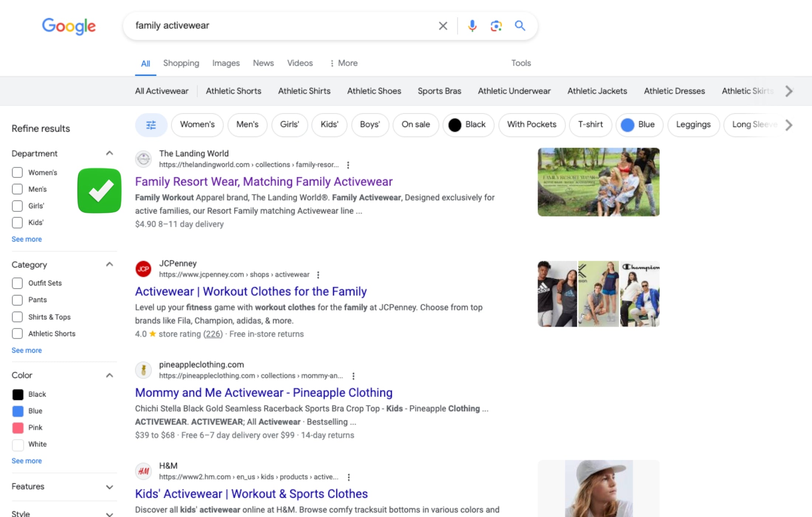Collapse the Department filter section
Viewport: 812px width, 517px height.
(x=109, y=153)
